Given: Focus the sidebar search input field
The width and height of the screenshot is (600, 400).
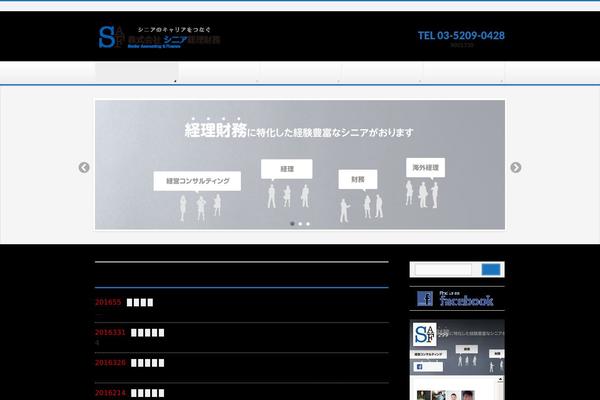Looking at the screenshot, I should point(443,269).
